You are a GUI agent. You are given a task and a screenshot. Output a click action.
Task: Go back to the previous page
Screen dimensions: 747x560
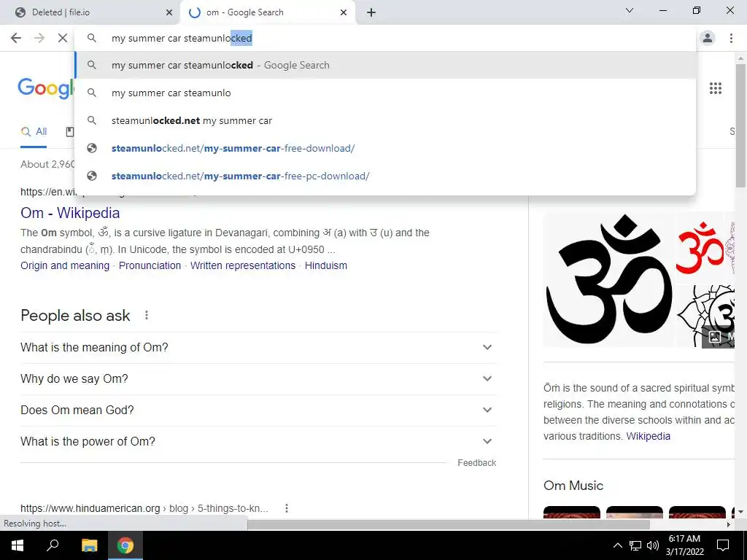[x=16, y=38]
